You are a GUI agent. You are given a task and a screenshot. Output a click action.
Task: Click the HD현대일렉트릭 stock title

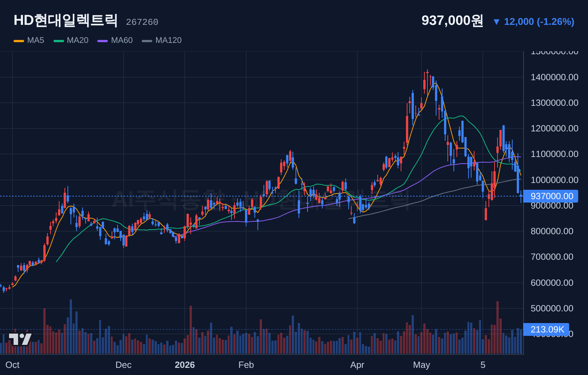pyautogui.click(x=66, y=20)
